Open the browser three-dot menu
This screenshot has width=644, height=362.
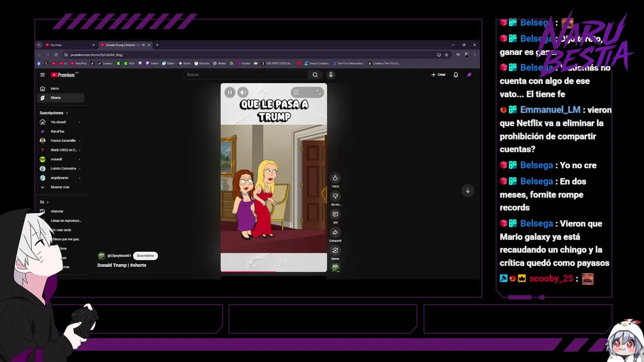pyautogui.click(x=474, y=55)
